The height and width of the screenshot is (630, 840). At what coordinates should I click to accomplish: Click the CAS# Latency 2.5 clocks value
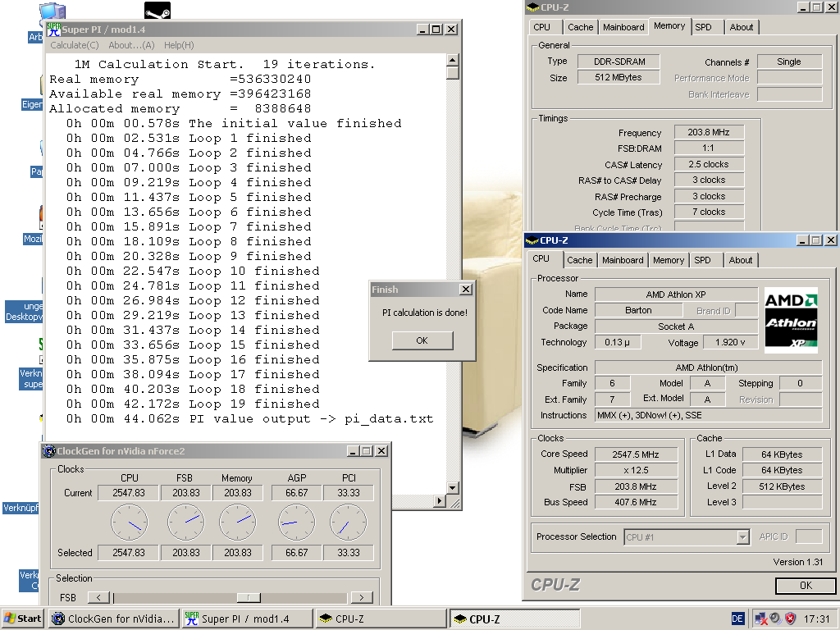click(709, 164)
